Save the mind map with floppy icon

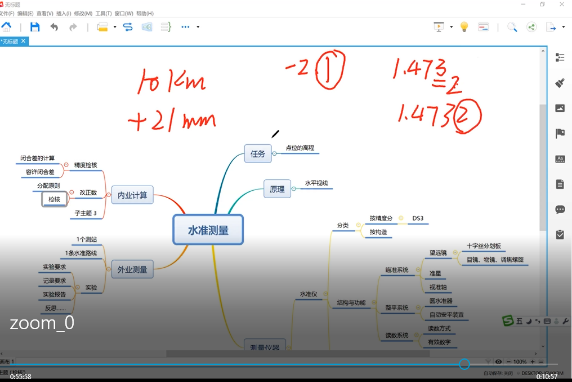coord(35,27)
